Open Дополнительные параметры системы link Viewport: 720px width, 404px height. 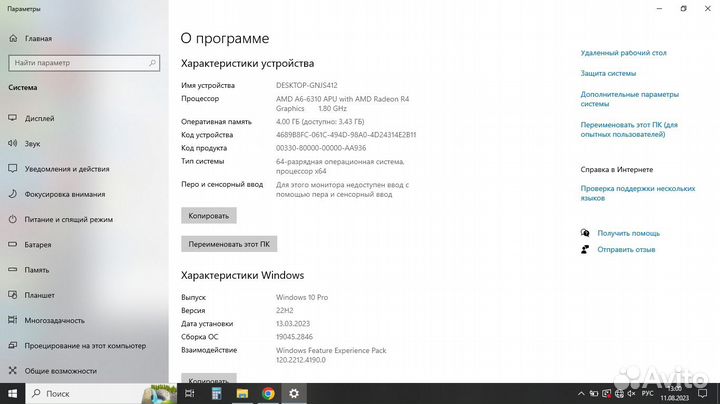[629, 99]
